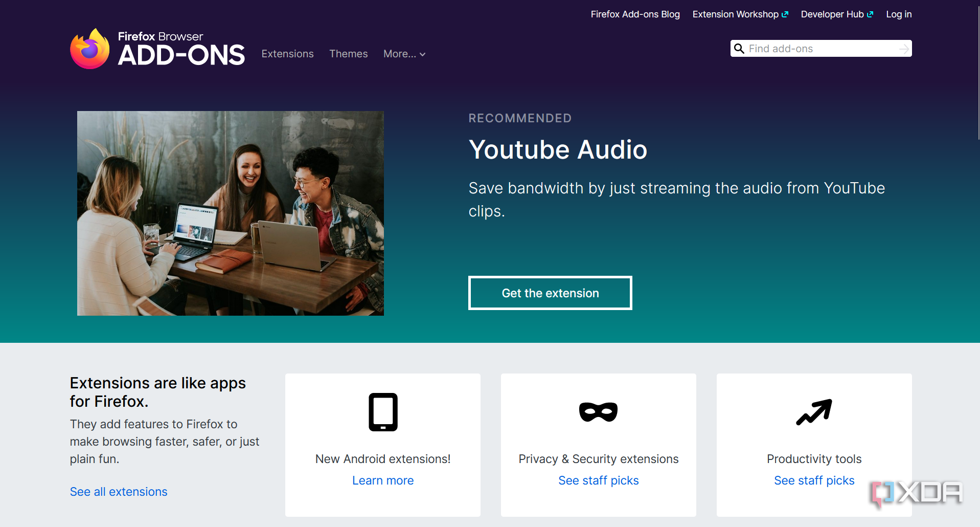Click the Youtube Audio featured photo
The width and height of the screenshot is (980, 527).
click(231, 213)
